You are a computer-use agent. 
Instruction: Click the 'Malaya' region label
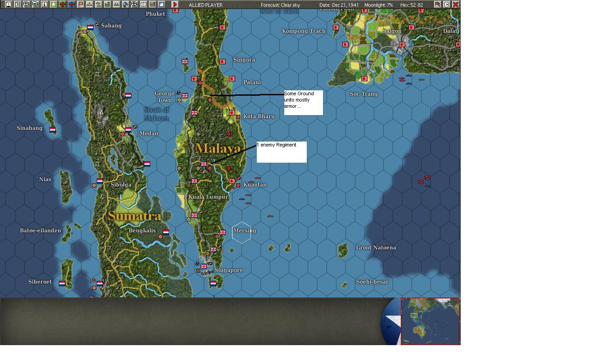coord(218,148)
